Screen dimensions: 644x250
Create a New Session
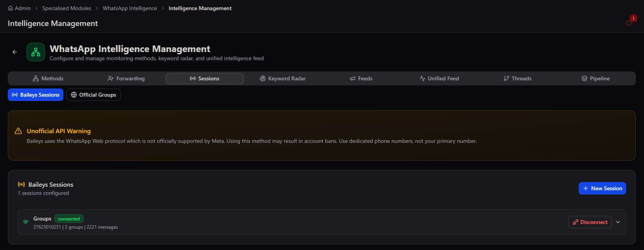pos(602,188)
